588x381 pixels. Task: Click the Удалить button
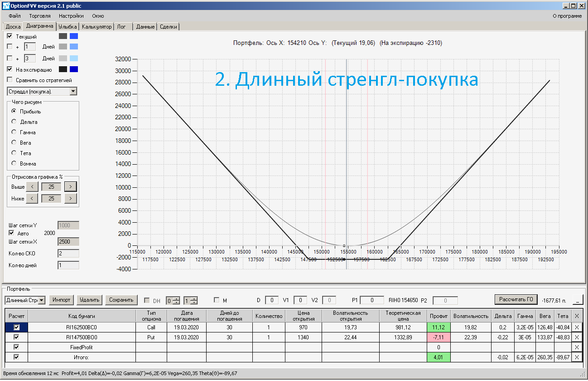tap(89, 300)
